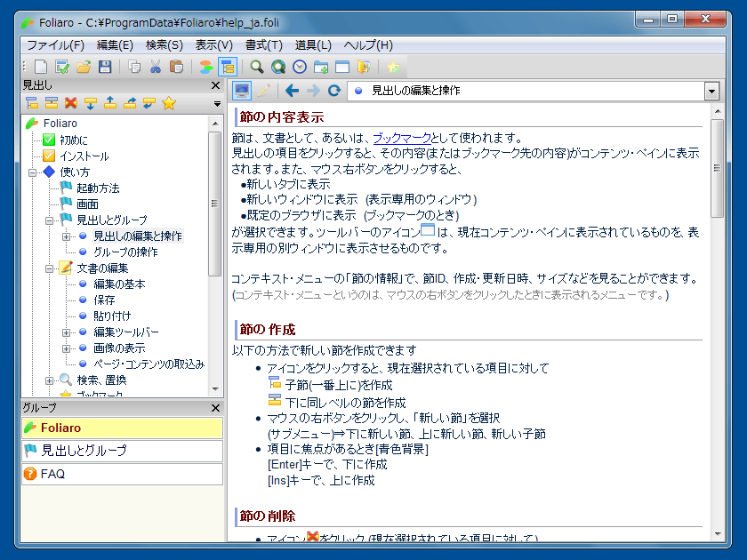Click the folder with plus icon
The image size is (747, 560).
(x=321, y=67)
